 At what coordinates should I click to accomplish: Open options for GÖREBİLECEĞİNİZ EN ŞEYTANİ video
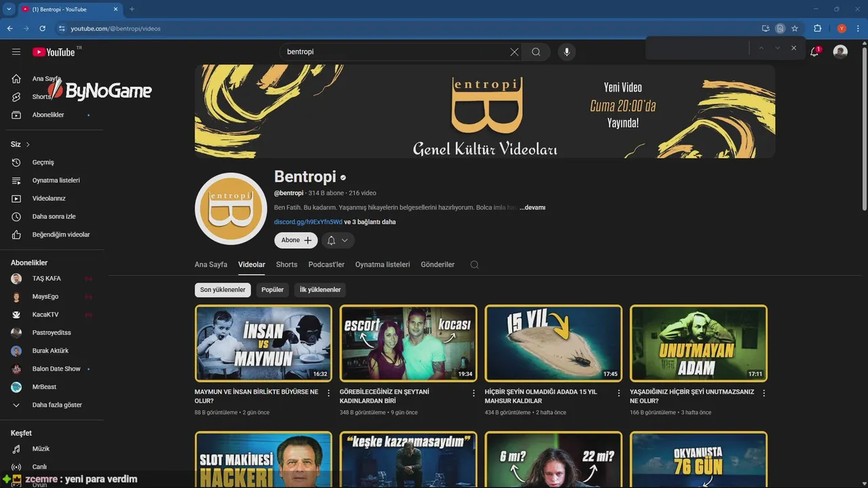pyautogui.click(x=474, y=393)
